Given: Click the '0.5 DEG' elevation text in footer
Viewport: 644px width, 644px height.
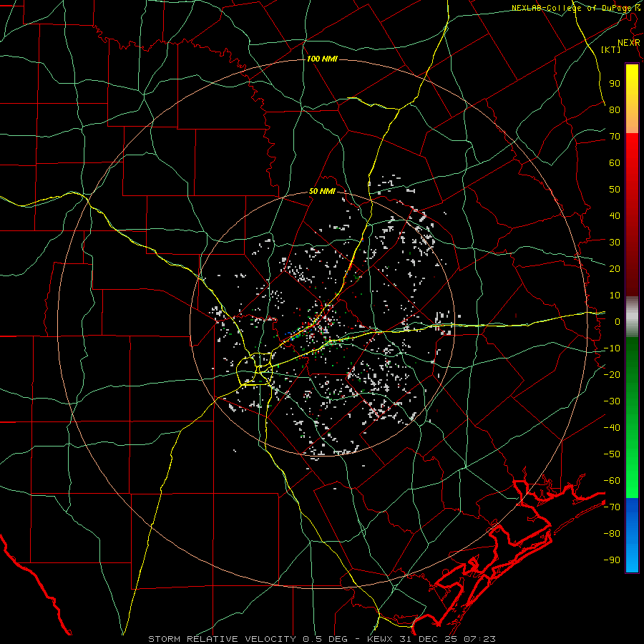Looking at the screenshot, I should pos(326,639).
